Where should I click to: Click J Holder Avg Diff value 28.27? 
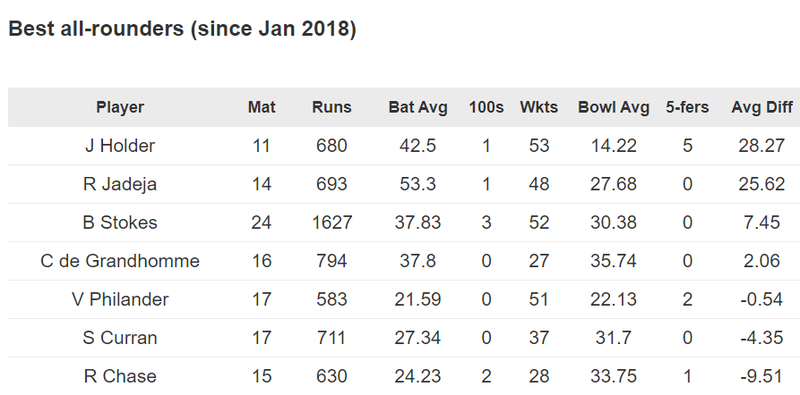[762, 146]
